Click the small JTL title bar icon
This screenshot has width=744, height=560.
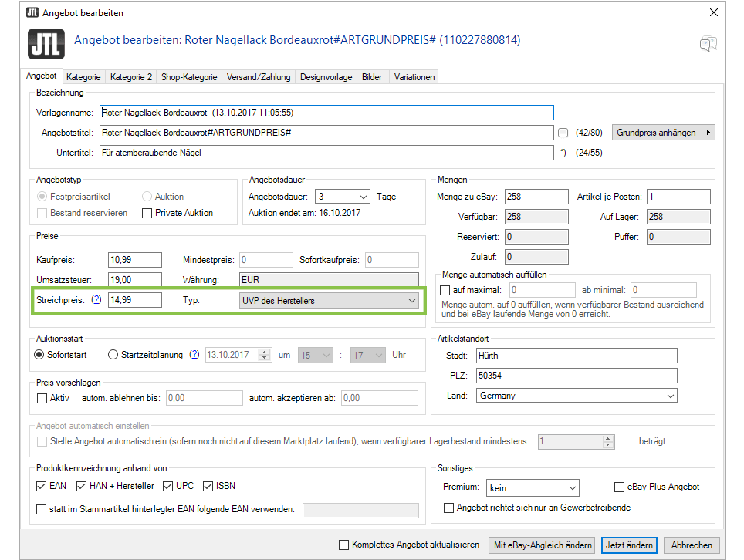click(32, 13)
